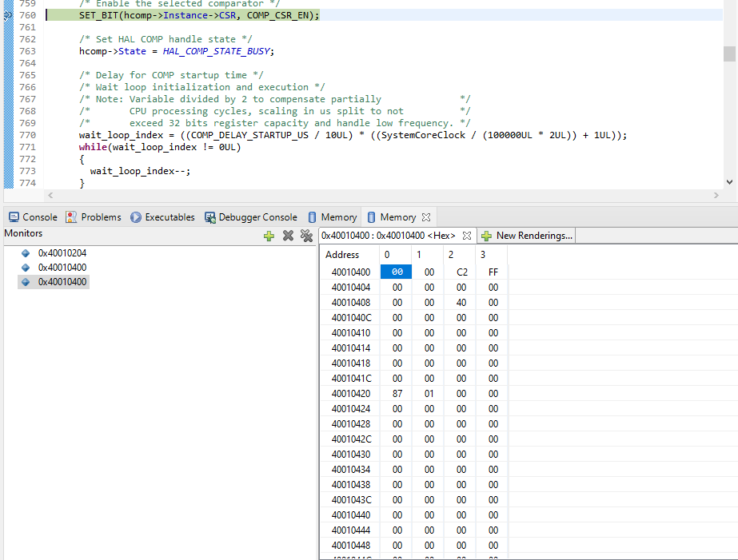738x560 pixels.
Task: Select the highlighted byte 00 at address 40010400
Action: tap(397, 272)
